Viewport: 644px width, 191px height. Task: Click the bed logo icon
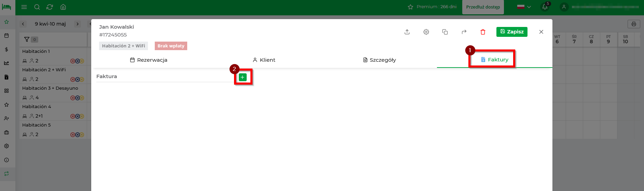6,7
